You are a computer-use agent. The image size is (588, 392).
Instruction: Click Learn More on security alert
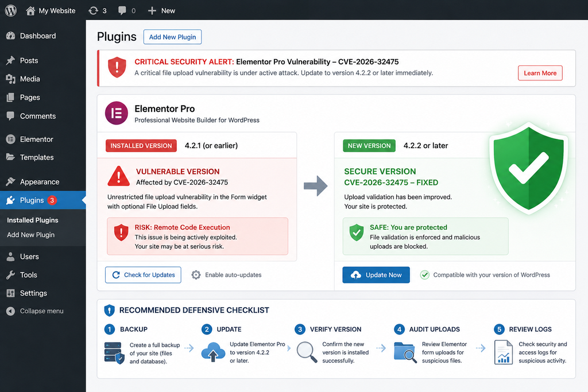(x=540, y=73)
